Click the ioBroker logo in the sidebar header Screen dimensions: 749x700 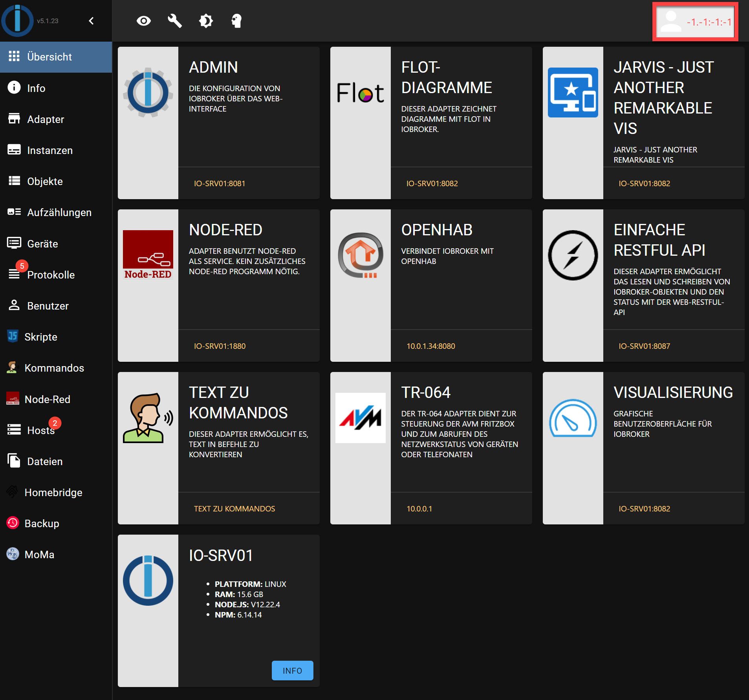click(x=17, y=20)
